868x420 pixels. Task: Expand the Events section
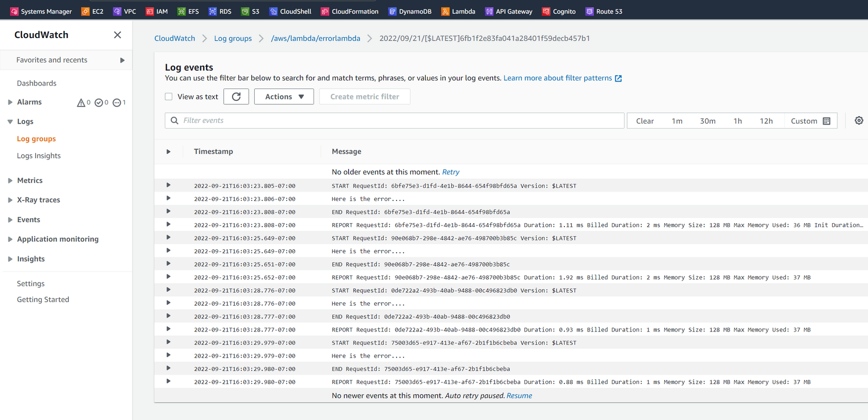(x=10, y=220)
